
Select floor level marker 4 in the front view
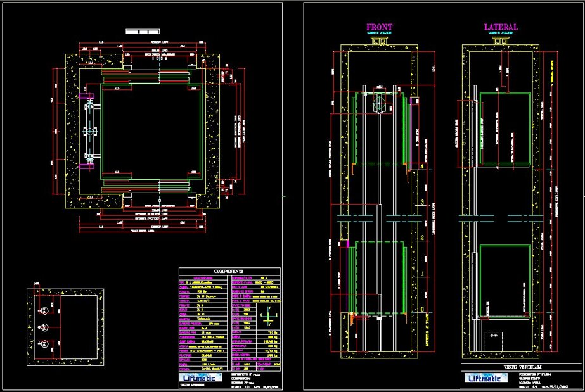click(422, 166)
